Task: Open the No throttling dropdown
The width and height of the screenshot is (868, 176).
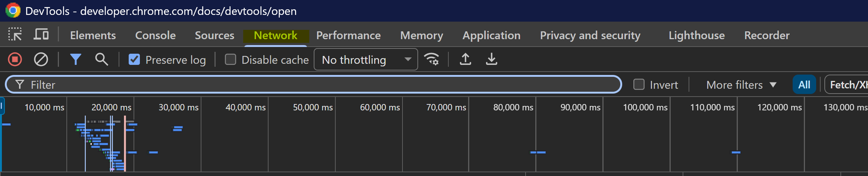Action: tap(366, 60)
